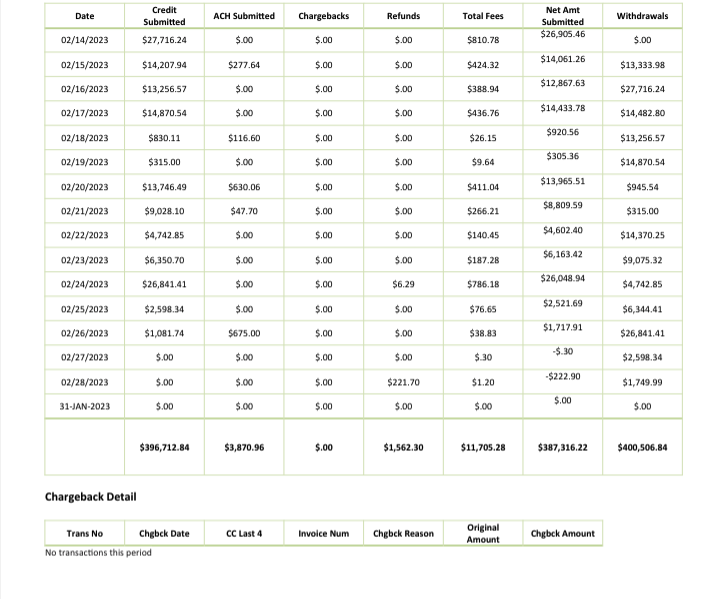Select the $810.78 total fees cell
The height and width of the screenshot is (599, 719).
point(483,40)
